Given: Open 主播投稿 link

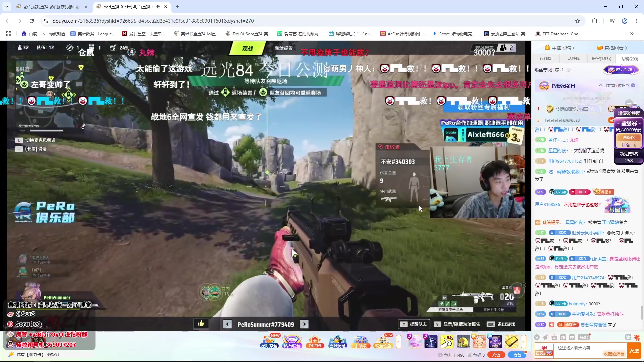Looking at the screenshot, I should coord(559,48).
